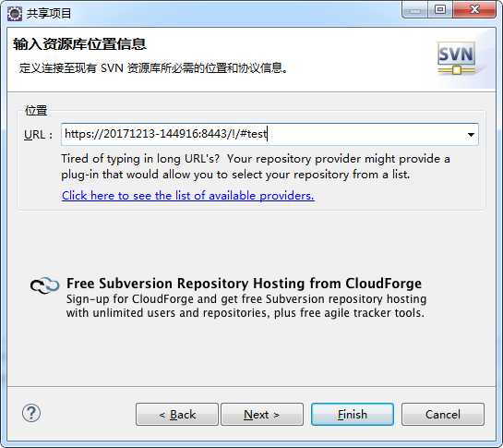This screenshot has width=503, height=448.
Task: Click the CloudForge cloud icon
Action: coord(44,285)
